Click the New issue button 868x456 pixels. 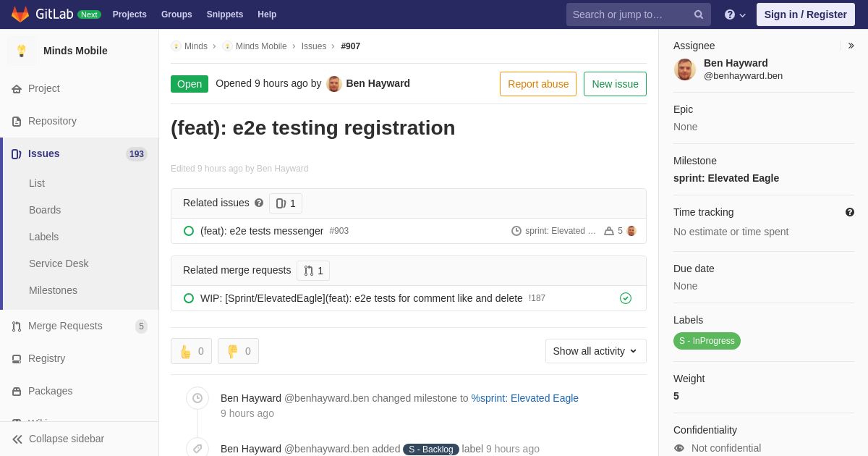click(615, 84)
